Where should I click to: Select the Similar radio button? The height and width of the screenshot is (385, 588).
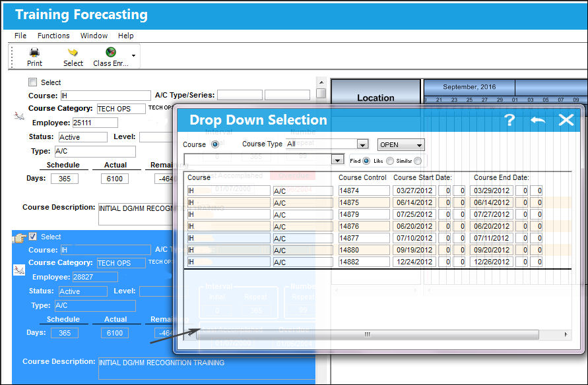[418, 161]
